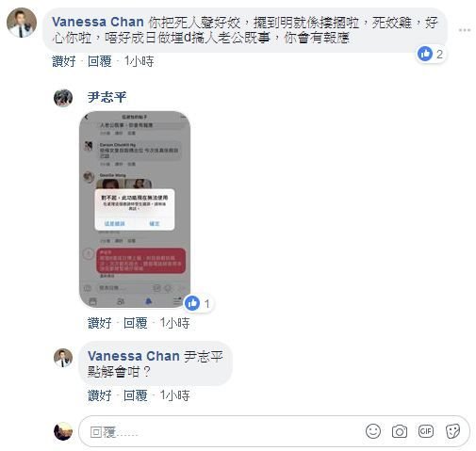Screen dimensions: 476x451
Task: Open the emoji picker in reply box
Action: pos(373,431)
